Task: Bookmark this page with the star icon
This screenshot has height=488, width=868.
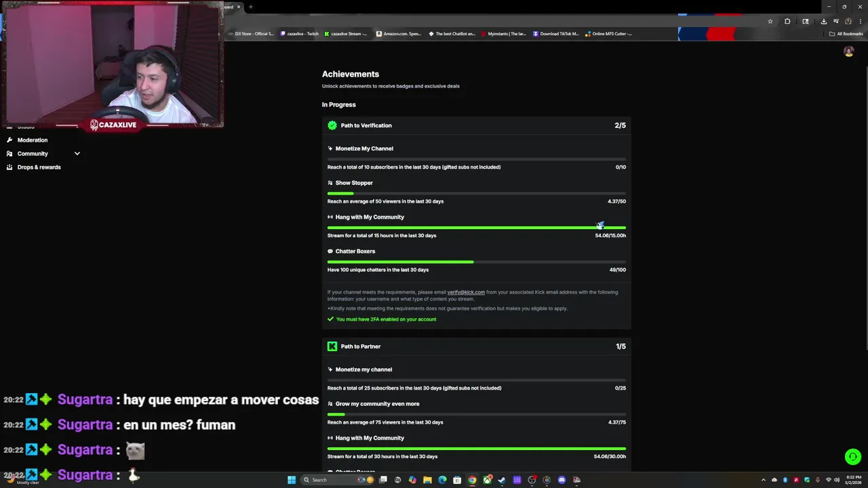Action: 770,21
